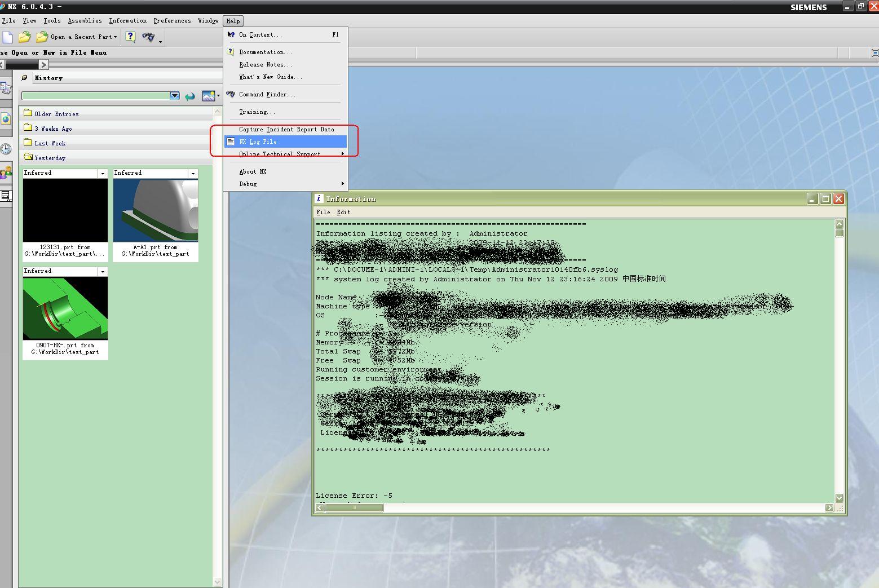The height and width of the screenshot is (588, 879).
Task: Expand Online Technical Support submenu
Action: click(285, 154)
